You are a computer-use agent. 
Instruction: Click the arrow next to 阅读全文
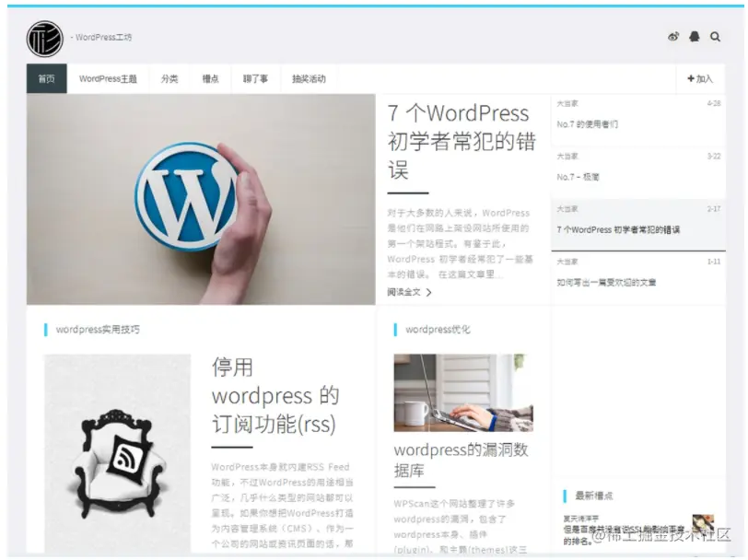[428, 292]
